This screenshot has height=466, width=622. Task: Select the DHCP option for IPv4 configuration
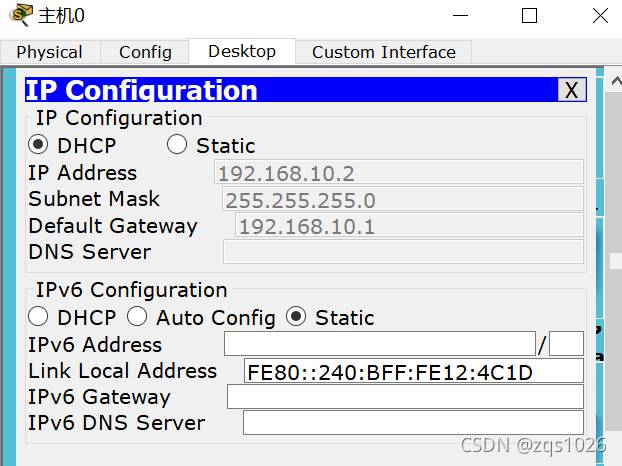(39, 145)
